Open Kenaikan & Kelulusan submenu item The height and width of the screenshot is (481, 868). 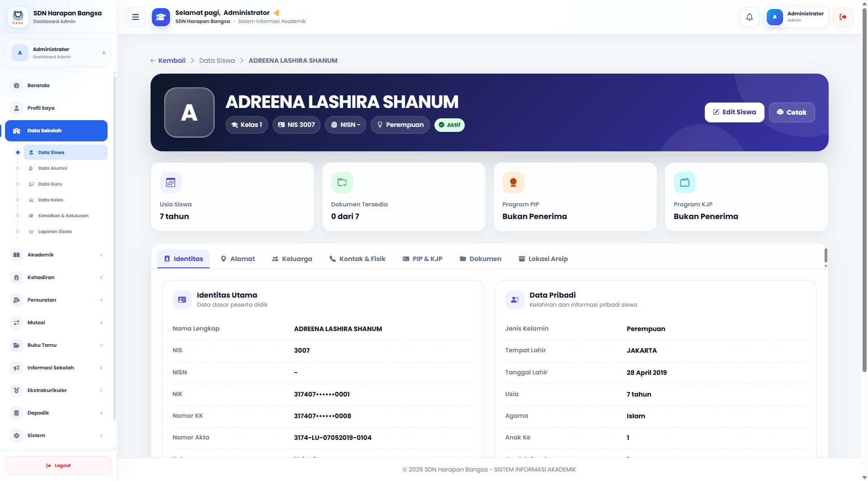coord(66,215)
